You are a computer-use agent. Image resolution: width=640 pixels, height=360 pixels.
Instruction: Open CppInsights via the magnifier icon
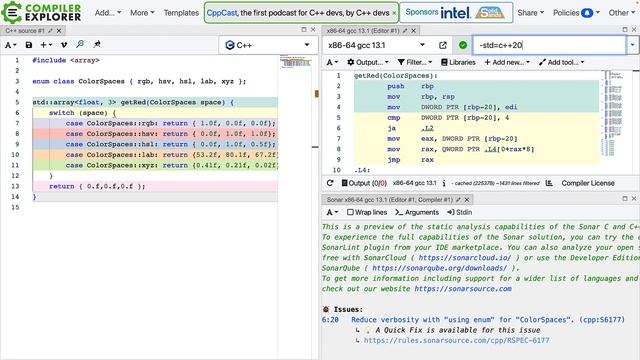coord(80,44)
